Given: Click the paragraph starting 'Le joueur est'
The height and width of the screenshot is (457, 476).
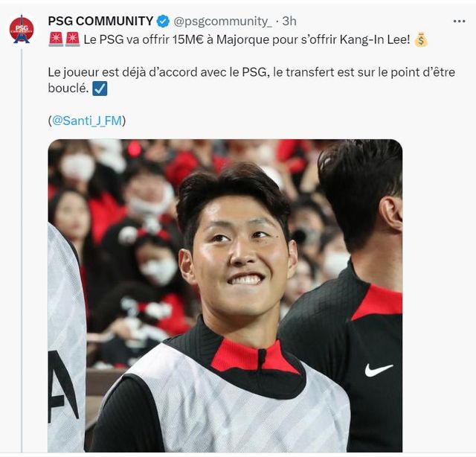Looking at the screenshot, I should (251, 80).
